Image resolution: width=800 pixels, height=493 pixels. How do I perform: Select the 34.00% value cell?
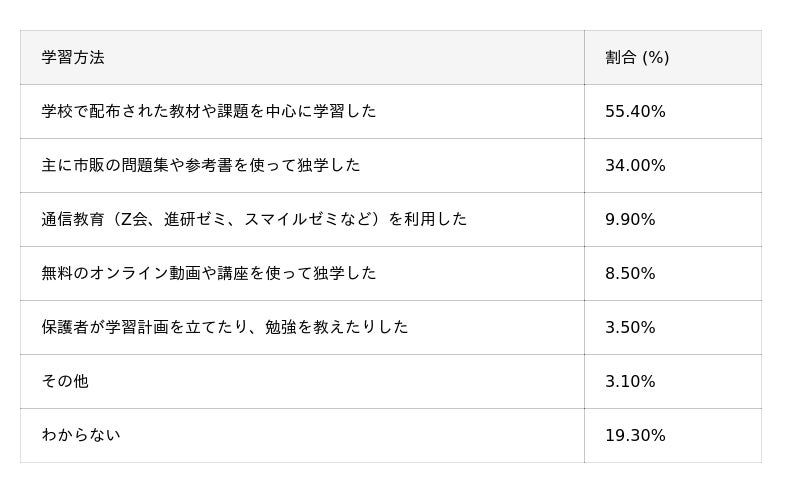(x=635, y=165)
